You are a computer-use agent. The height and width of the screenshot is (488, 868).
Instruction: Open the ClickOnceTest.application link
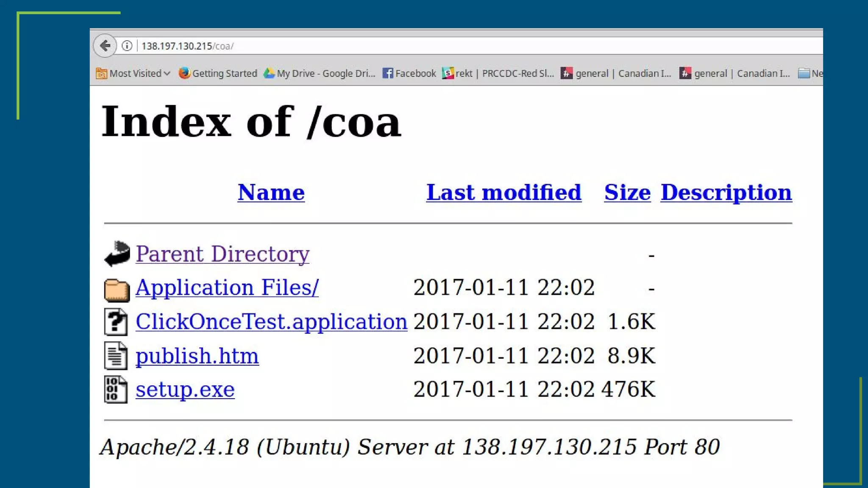[271, 322]
